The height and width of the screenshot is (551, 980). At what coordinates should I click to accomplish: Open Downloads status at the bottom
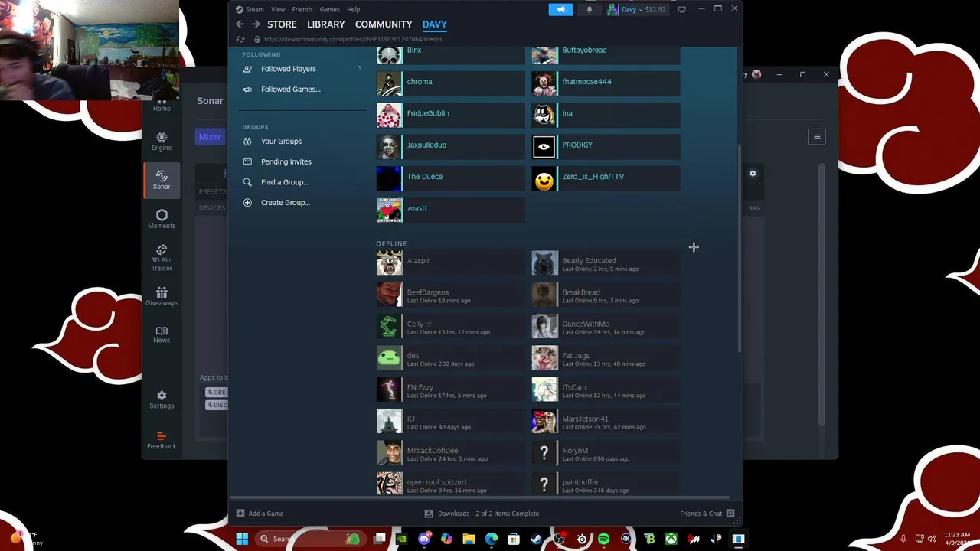click(x=482, y=514)
